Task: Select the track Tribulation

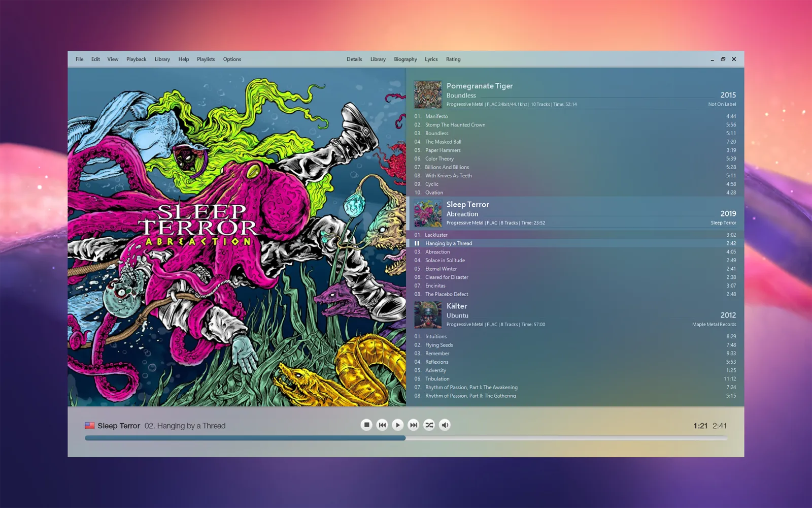Action: 575,379
